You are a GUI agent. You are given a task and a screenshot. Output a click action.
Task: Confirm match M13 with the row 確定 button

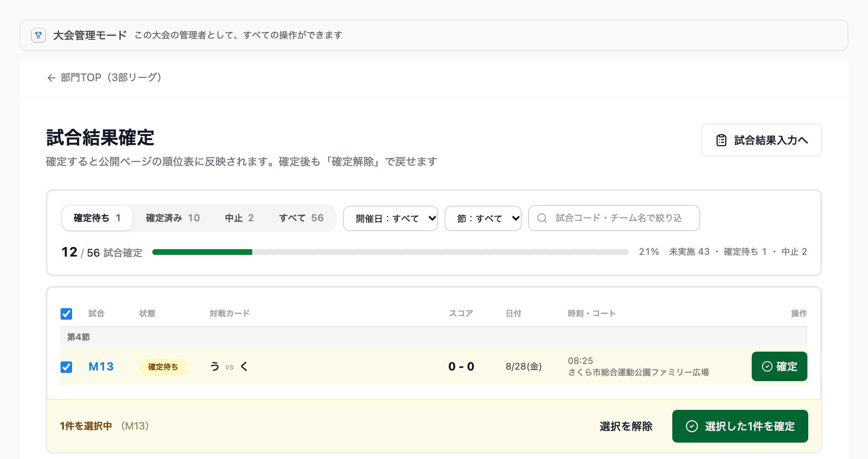pos(780,366)
